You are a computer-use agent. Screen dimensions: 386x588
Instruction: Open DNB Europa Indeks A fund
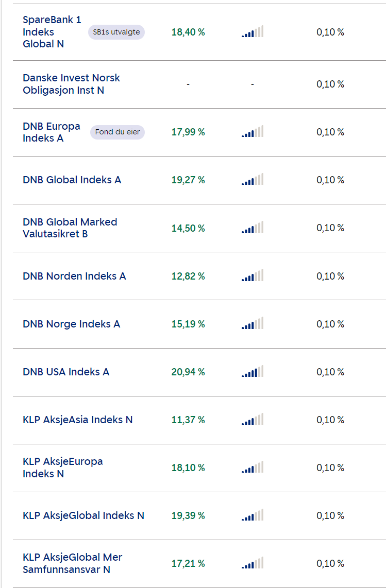pyautogui.click(x=52, y=132)
